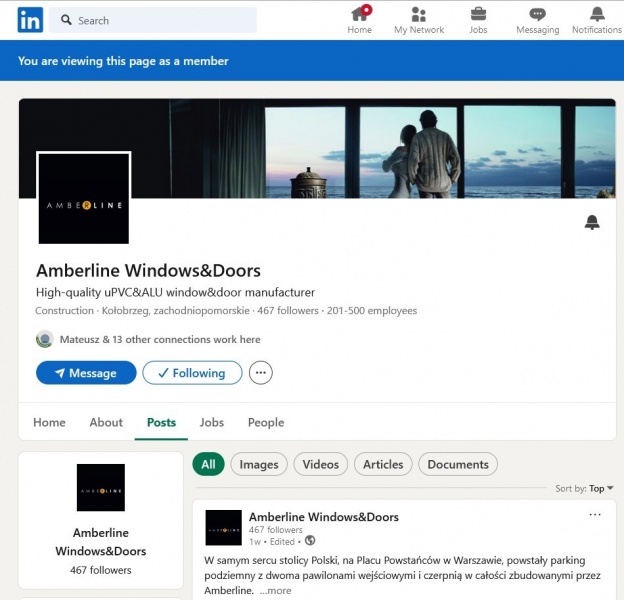The width and height of the screenshot is (624, 600).
Task: Open Notifications bell in top navigation
Action: (x=597, y=20)
